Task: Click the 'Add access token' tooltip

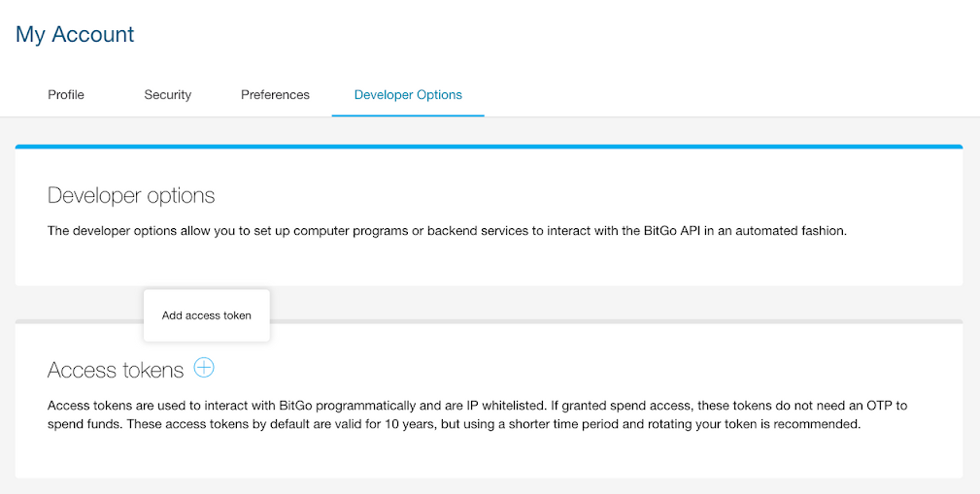Action: (206, 315)
